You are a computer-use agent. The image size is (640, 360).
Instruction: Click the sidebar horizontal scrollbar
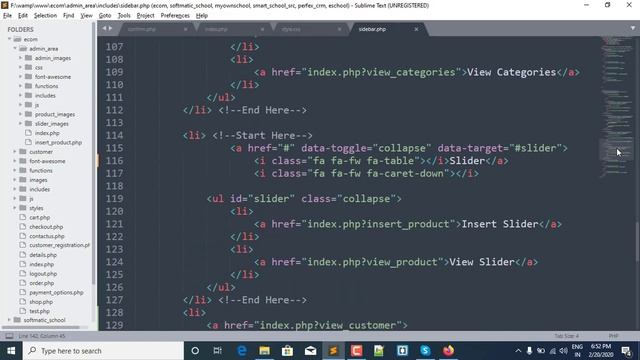tap(41, 327)
